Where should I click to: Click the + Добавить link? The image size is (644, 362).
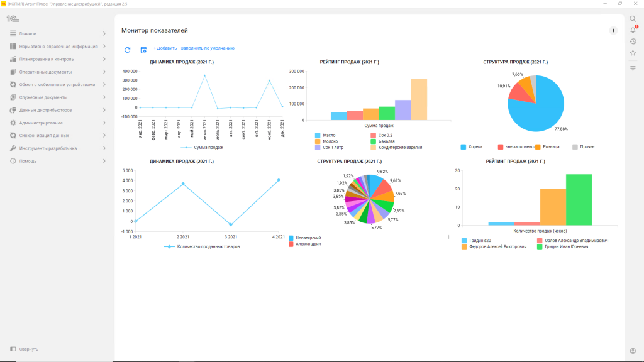165,48
